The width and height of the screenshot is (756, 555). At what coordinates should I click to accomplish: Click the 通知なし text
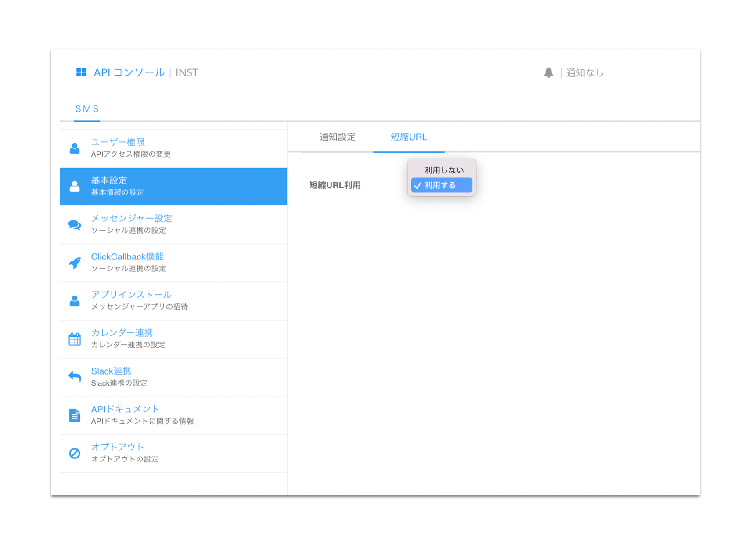(585, 73)
